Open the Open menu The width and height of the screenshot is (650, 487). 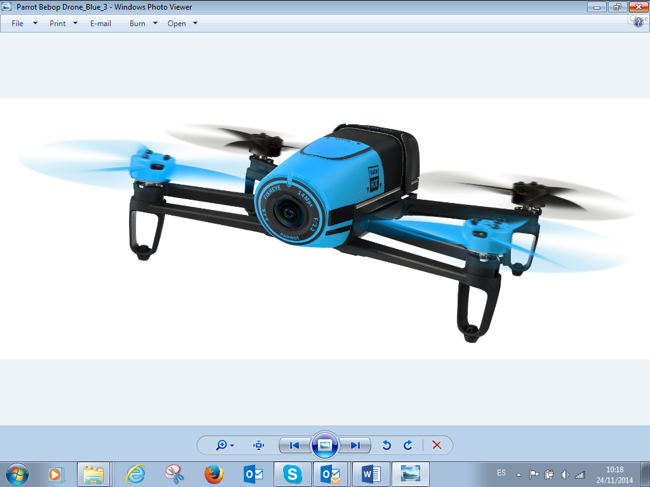coord(177,24)
